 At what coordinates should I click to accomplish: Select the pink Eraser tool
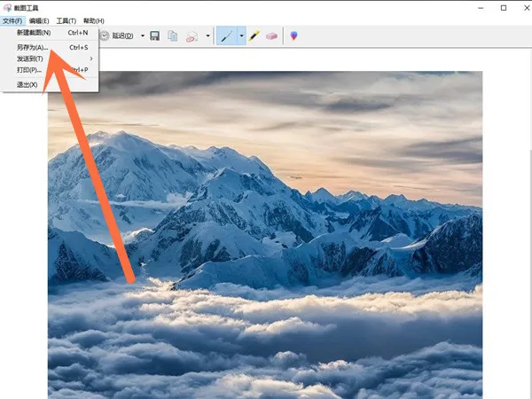click(271, 36)
